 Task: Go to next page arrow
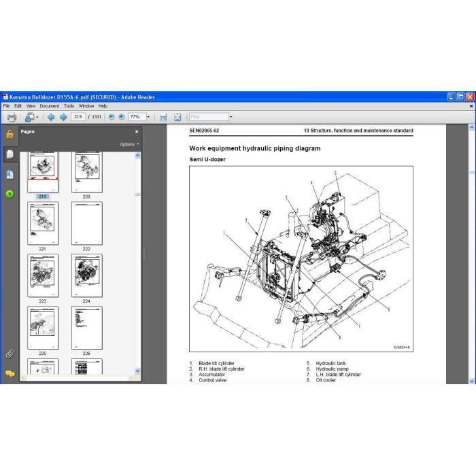63,117
